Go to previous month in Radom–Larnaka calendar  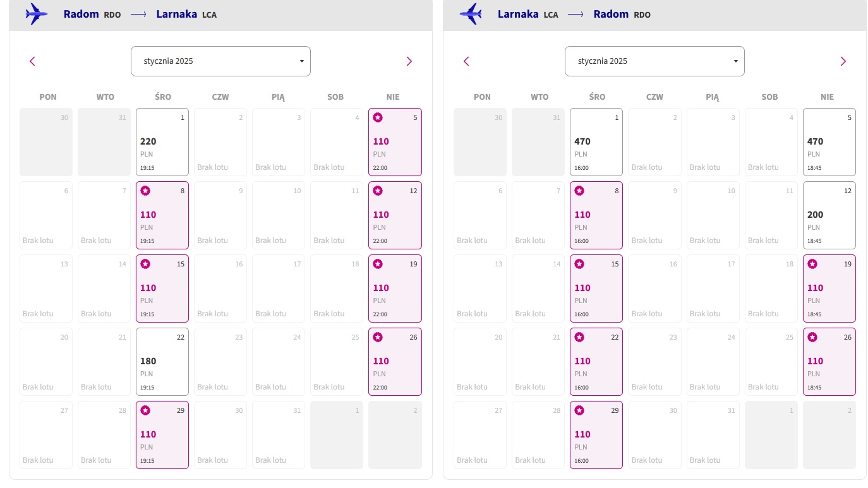pos(33,61)
